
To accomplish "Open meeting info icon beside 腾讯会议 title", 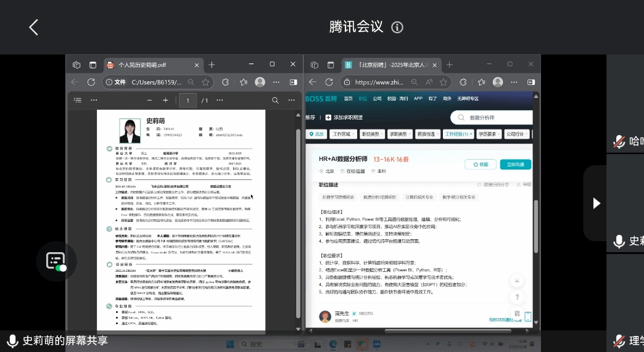I will [397, 28].
